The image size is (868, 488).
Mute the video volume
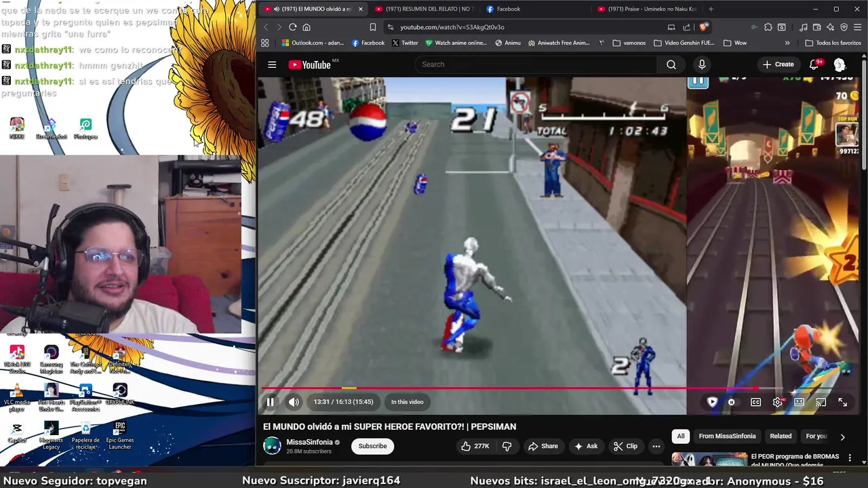point(294,402)
